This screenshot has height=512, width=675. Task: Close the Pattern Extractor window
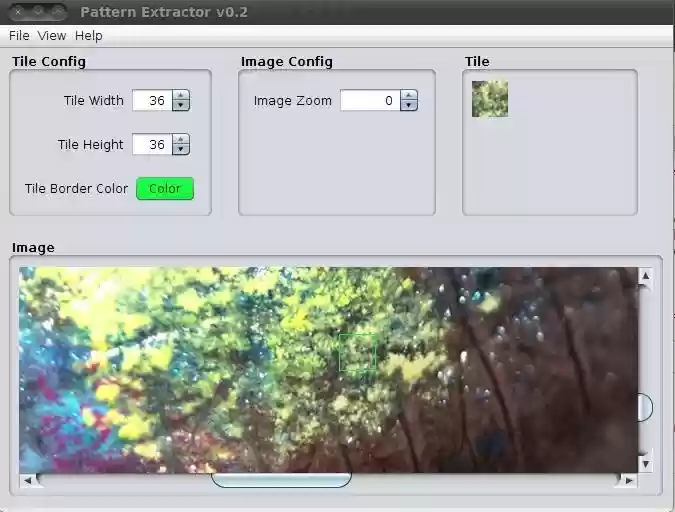(18, 12)
